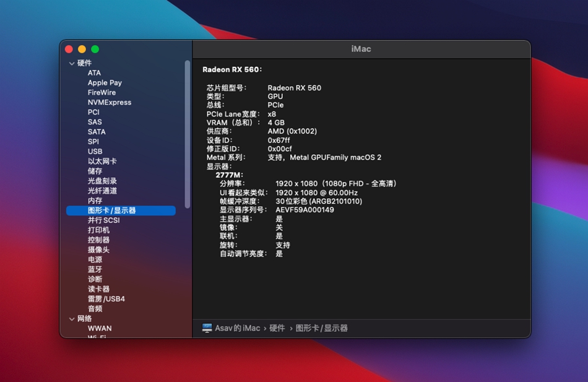Collapse the 网络 section chevron
This screenshot has width=588, height=382.
72,319
